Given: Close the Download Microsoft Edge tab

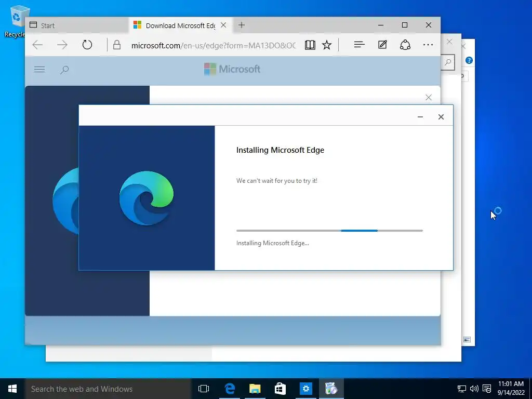Looking at the screenshot, I should point(223,25).
